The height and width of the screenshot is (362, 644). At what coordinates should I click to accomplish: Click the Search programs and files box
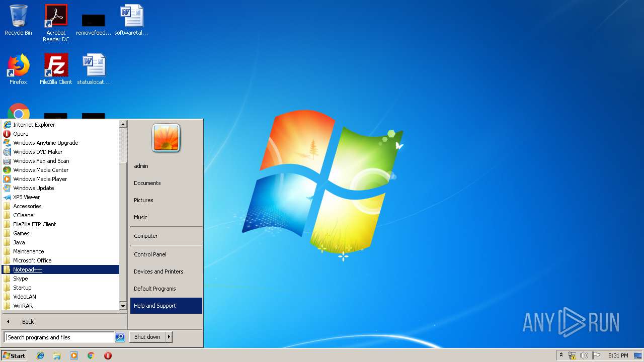(x=59, y=337)
